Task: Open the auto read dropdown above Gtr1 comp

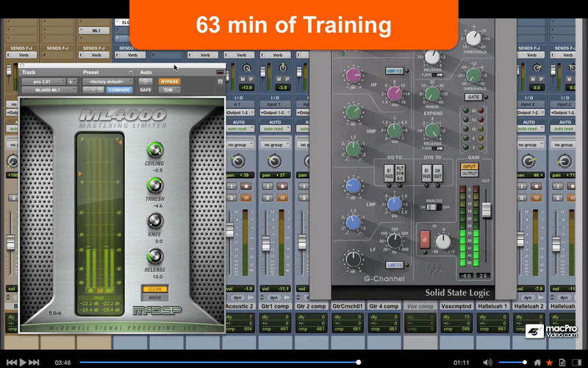Action: point(275,128)
